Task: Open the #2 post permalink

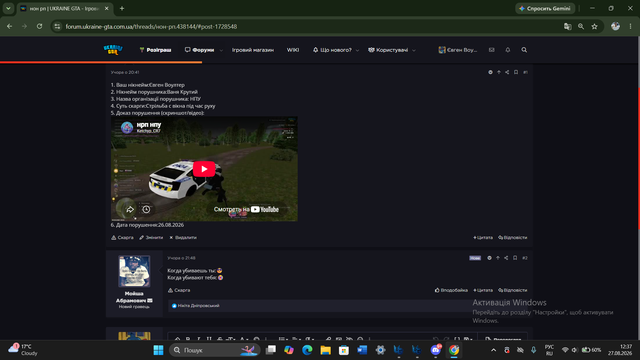Action: pyautogui.click(x=525, y=258)
